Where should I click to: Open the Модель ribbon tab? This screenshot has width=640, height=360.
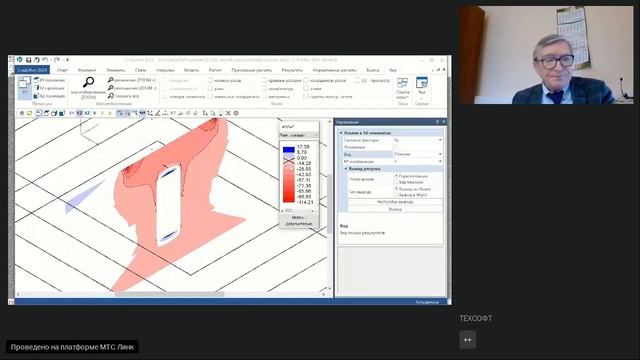click(x=191, y=70)
